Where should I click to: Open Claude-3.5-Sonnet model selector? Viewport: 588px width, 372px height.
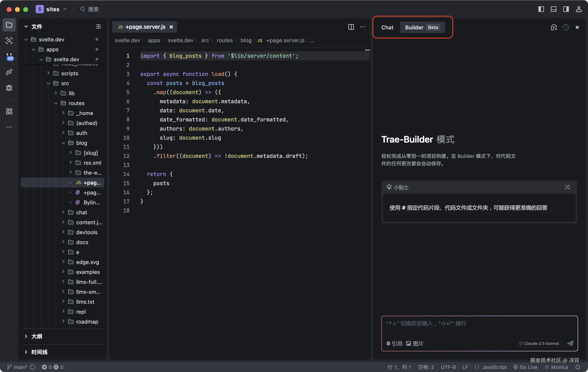[x=539, y=343]
